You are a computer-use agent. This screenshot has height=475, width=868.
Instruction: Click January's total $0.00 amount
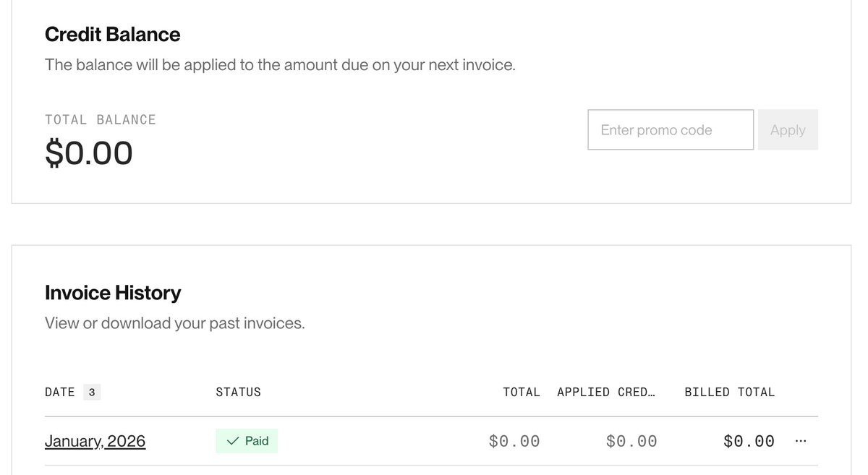pos(514,441)
